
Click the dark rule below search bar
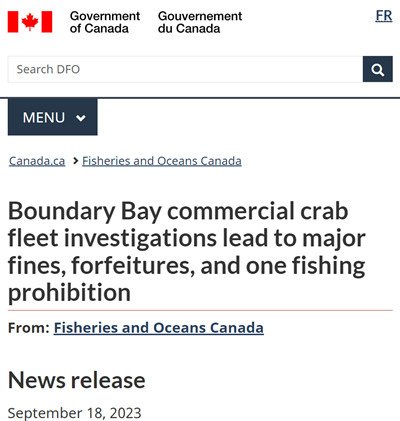[x=200, y=98]
